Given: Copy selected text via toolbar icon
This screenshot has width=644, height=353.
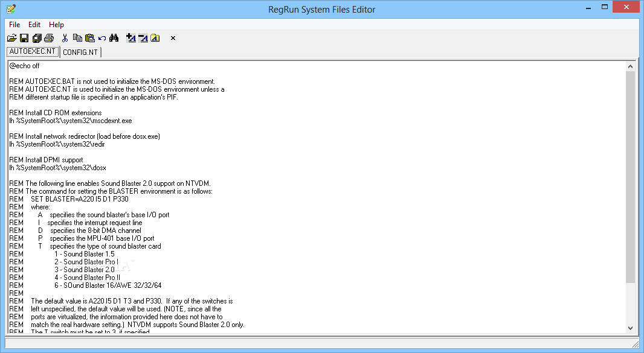Looking at the screenshot, I should pos(77,38).
